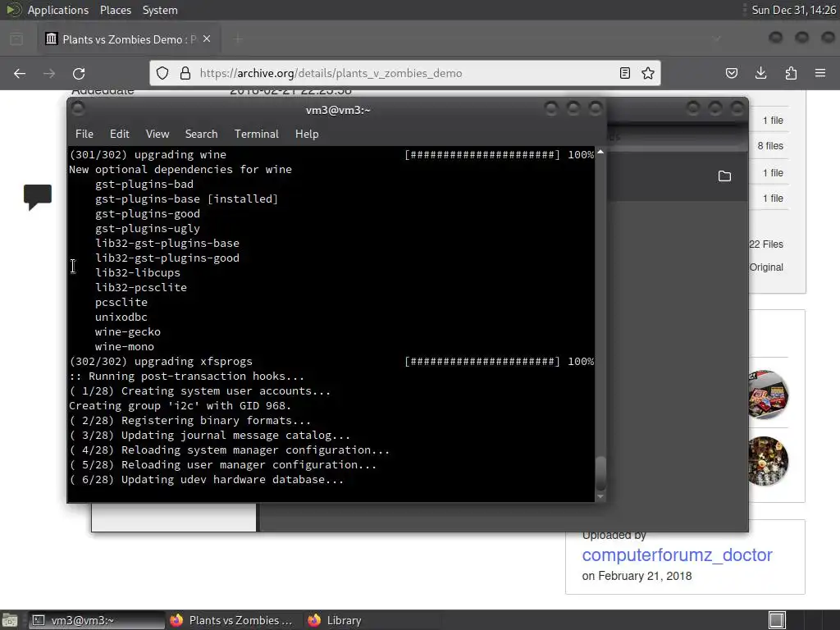Reload the archive.org page

(80, 73)
